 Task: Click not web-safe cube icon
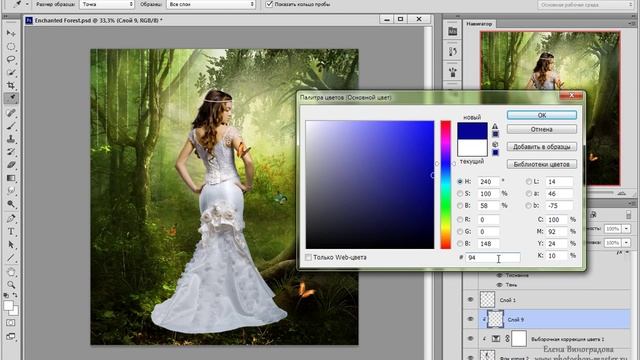(x=495, y=144)
